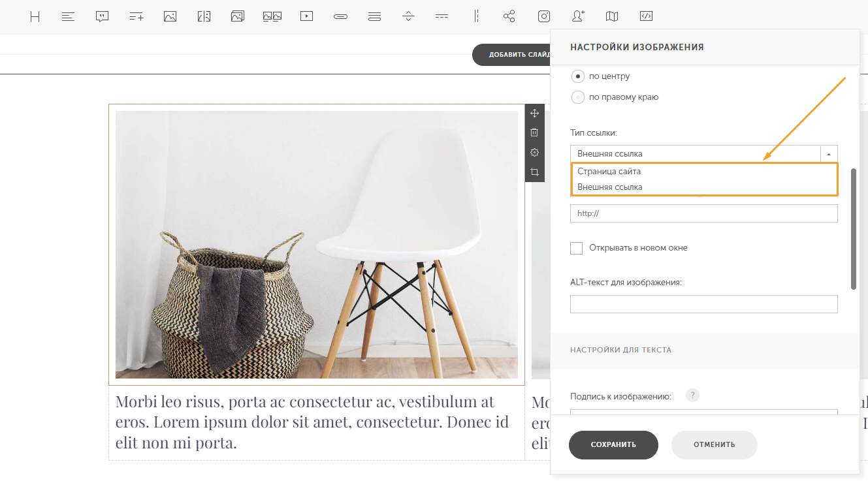The height and width of the screenshot is (481, 868).
Task: Click the Подпись к изображению label
Action: 620,396
